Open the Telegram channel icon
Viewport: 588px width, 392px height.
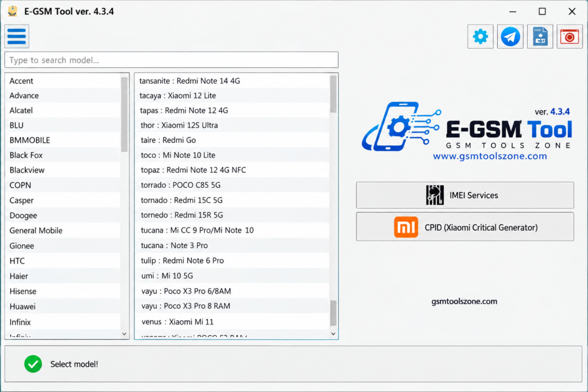(510, 36)
